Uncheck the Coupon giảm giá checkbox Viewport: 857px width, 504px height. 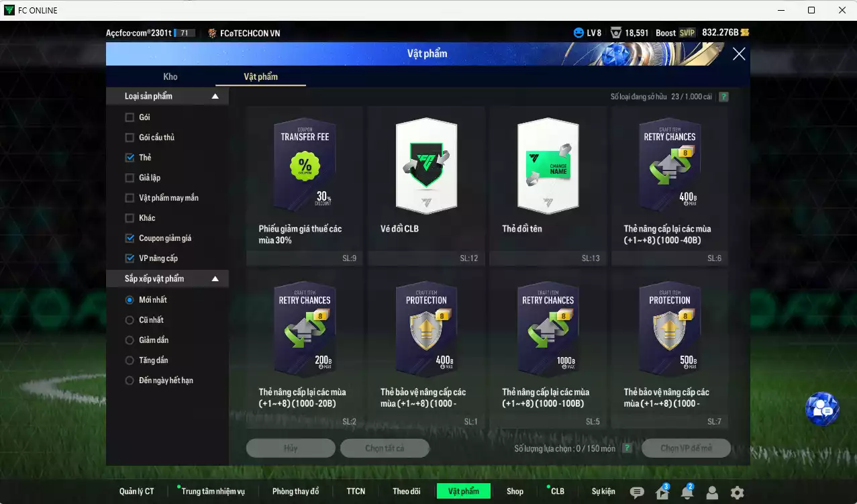130,238
